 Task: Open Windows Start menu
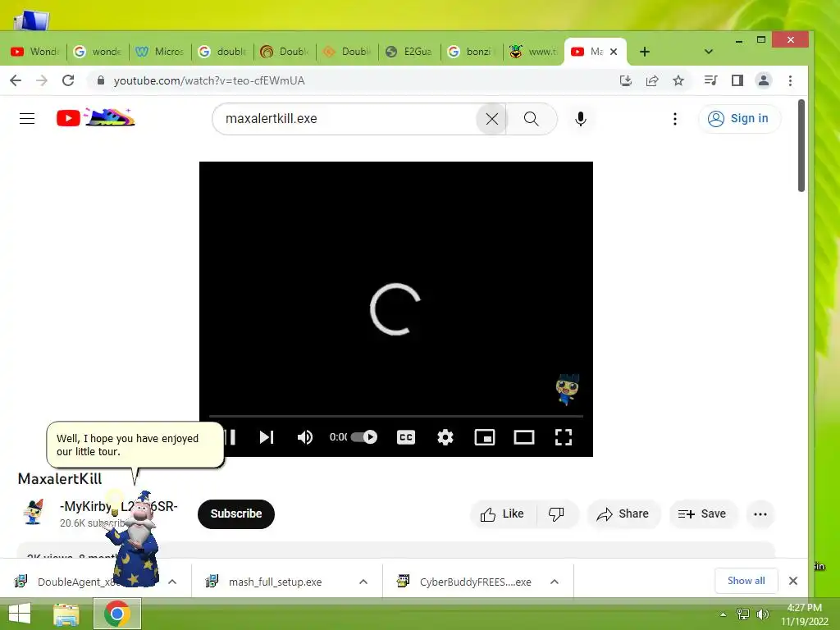pos(20,614)
